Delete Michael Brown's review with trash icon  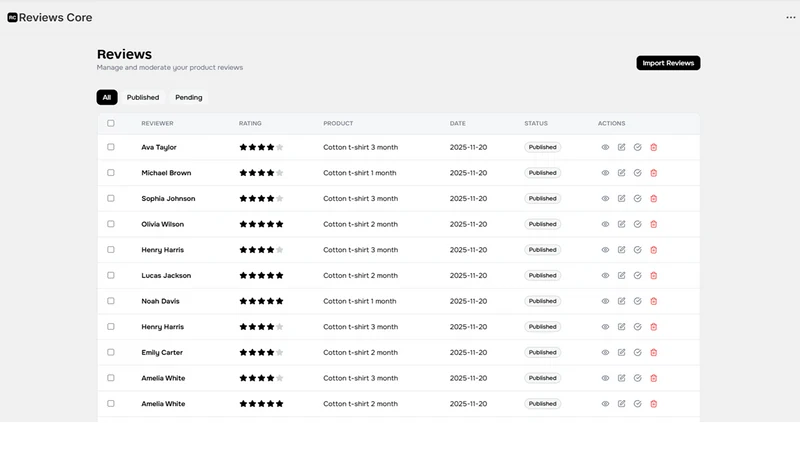coord(654,173)
